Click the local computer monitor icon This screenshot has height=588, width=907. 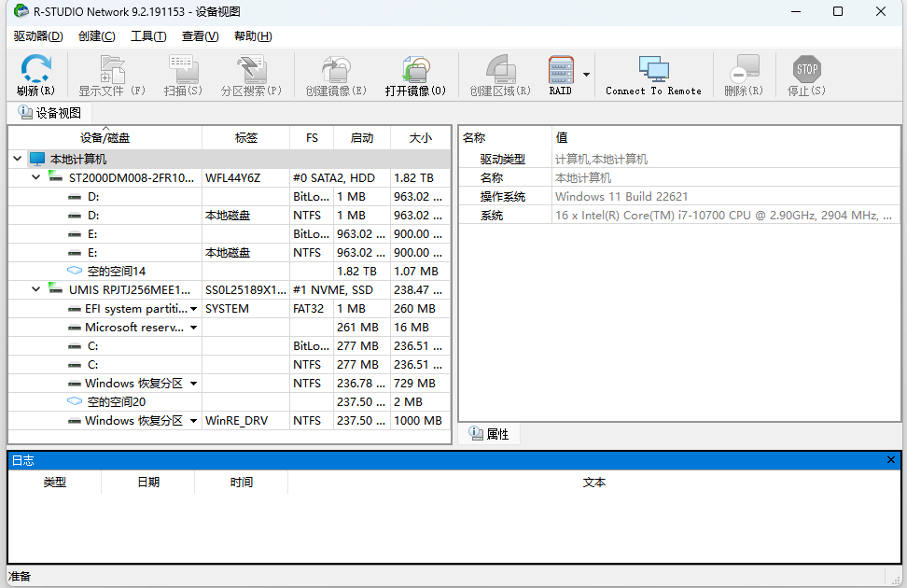click(x=37, y=159)
